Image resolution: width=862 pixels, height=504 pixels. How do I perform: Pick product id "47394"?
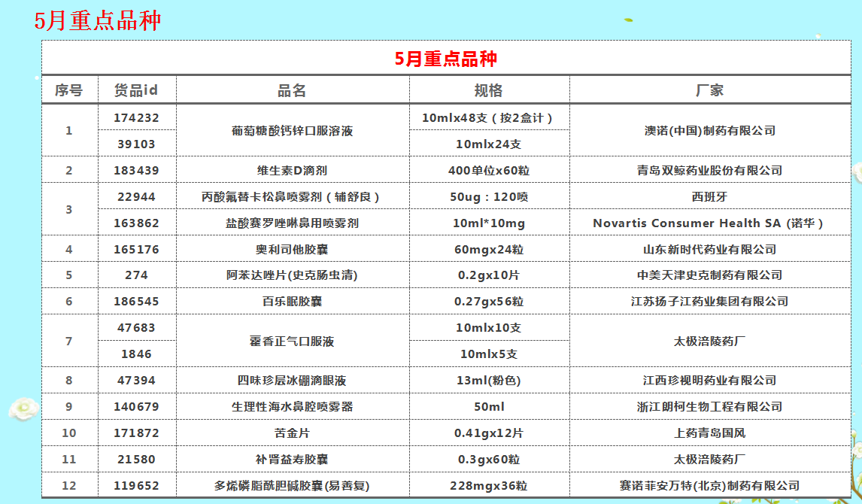136,381
